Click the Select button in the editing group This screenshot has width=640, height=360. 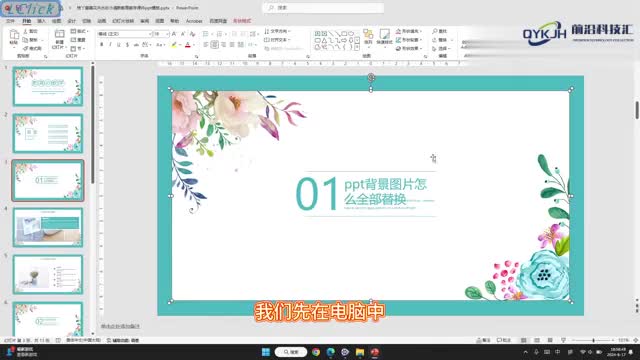click(x=441, y=48)
